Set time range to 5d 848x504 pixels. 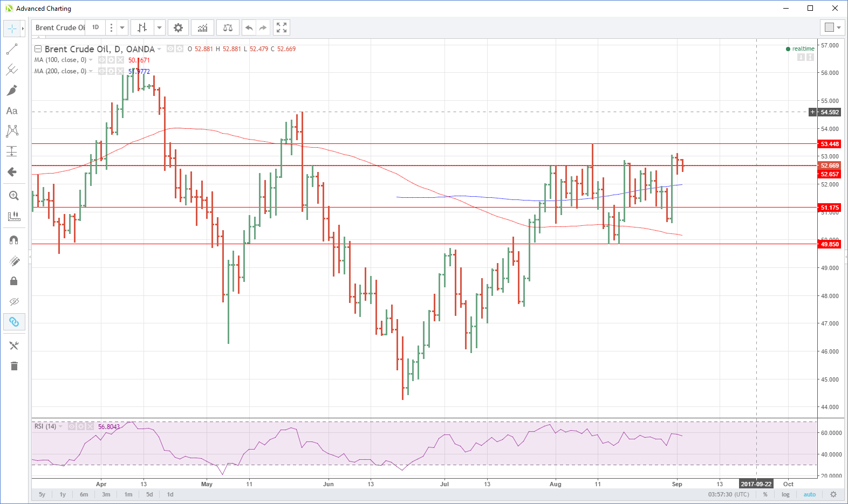click(149, 494)
